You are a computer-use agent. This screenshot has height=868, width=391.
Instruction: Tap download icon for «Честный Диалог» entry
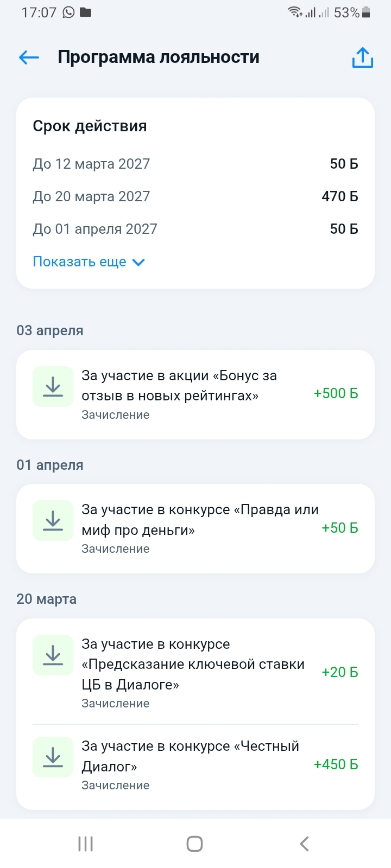point(53,756)
